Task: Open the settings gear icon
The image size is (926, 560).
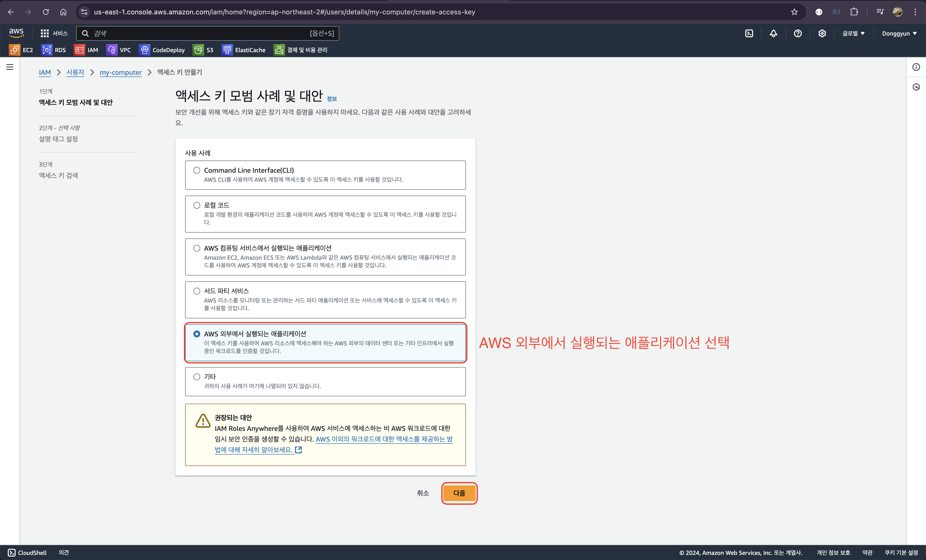Action: tap(822, 33)
